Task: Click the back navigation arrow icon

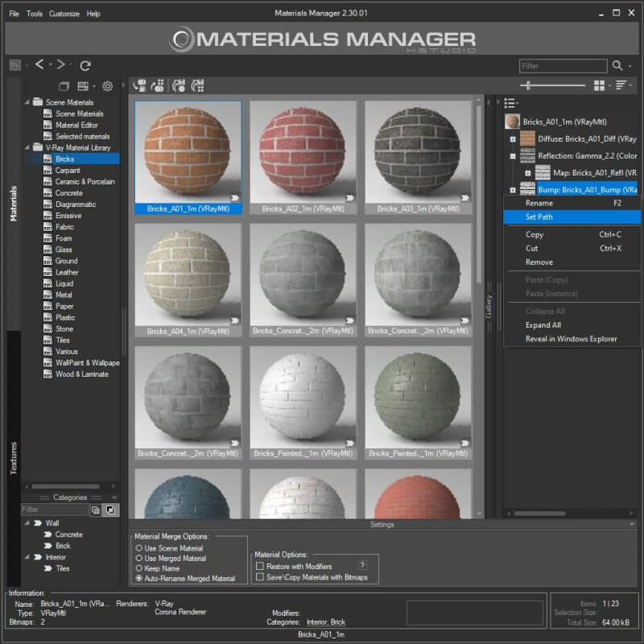Action: tap(39, 66)
